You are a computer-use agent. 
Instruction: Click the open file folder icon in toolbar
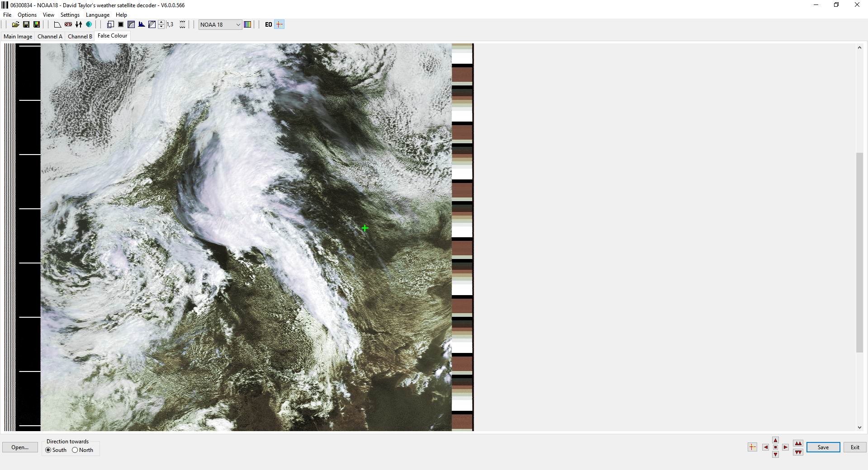(x=15, y=24)
